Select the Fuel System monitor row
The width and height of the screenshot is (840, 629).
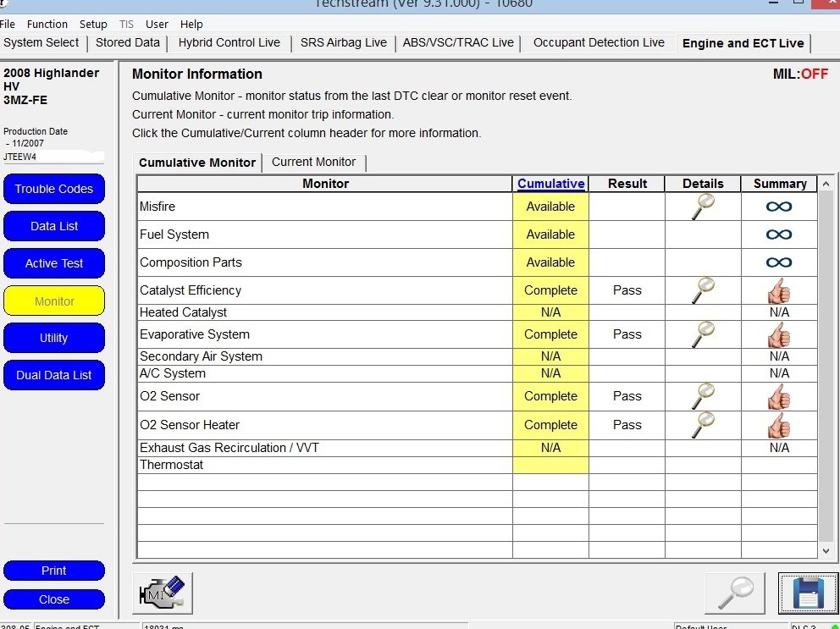[478, 234]
